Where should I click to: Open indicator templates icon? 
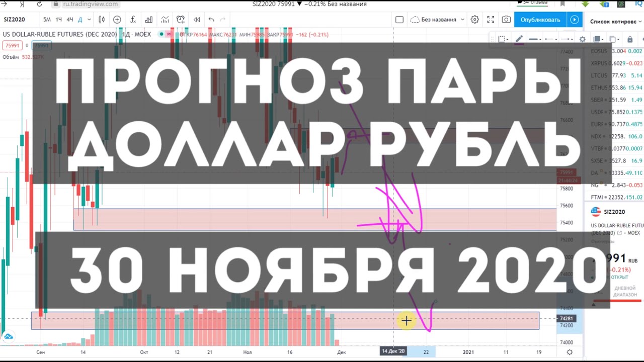(165, 20)
